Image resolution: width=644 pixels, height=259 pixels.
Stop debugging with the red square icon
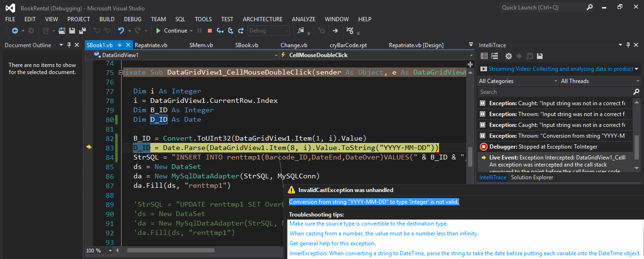pos(210,31)
